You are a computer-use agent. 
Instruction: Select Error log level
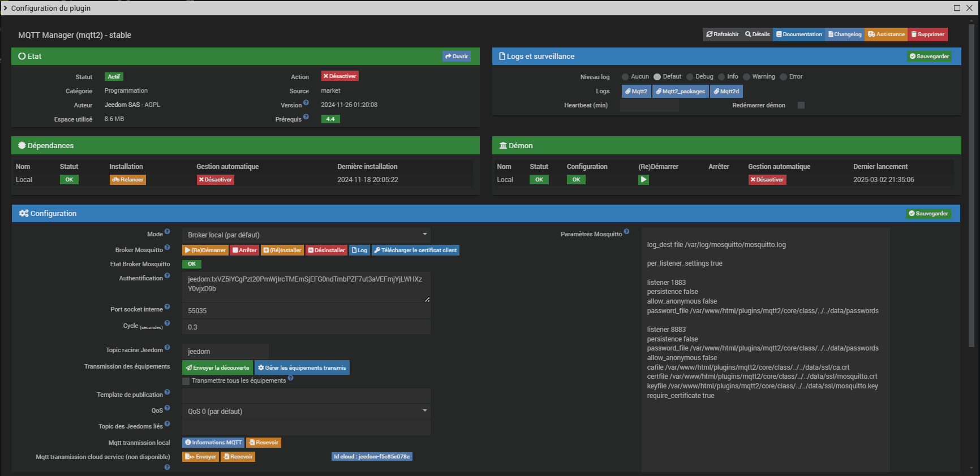783,77
